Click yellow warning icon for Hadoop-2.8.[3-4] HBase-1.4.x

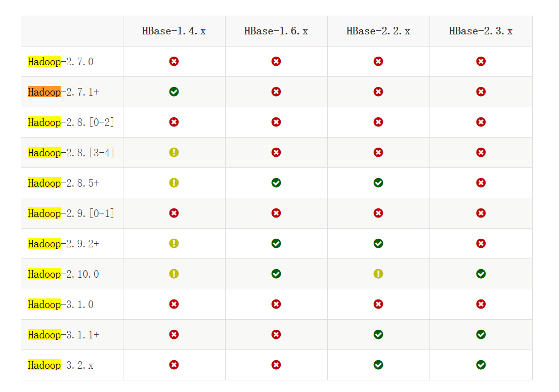coord(174,152)
